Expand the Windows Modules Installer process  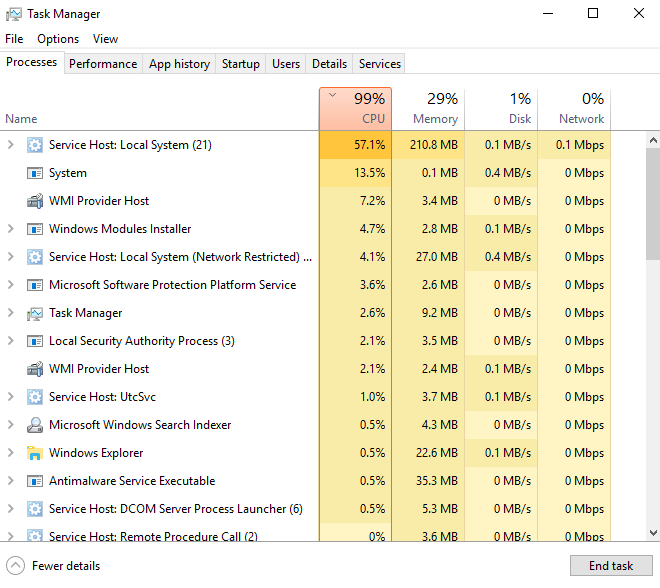pyautogui.click(x=11, y=229)
